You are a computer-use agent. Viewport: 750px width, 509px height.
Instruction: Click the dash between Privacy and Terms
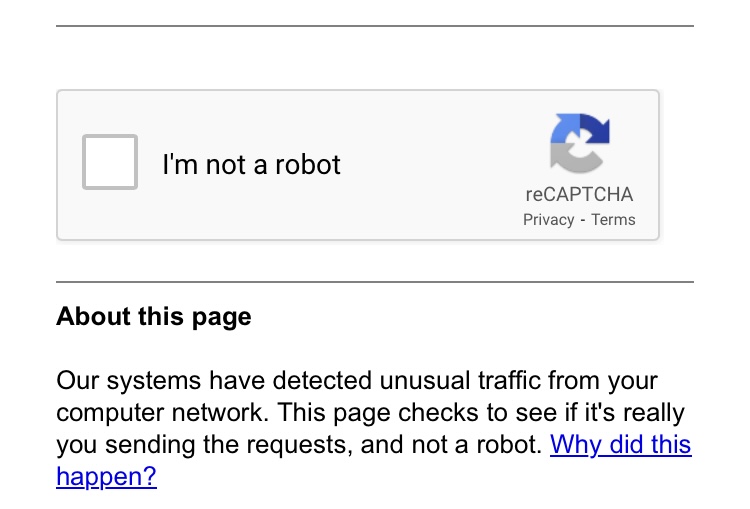(x=583, y=220)
